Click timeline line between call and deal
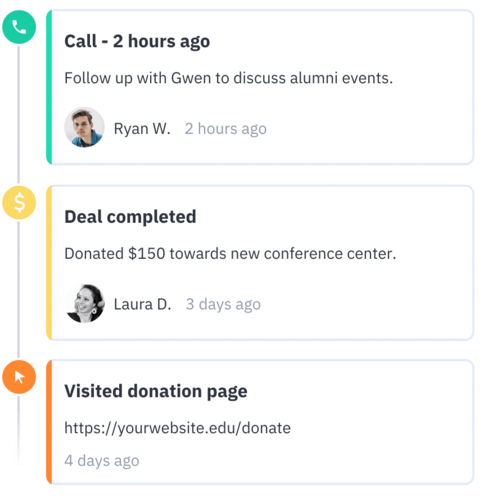488x503 pixels. 19,115
